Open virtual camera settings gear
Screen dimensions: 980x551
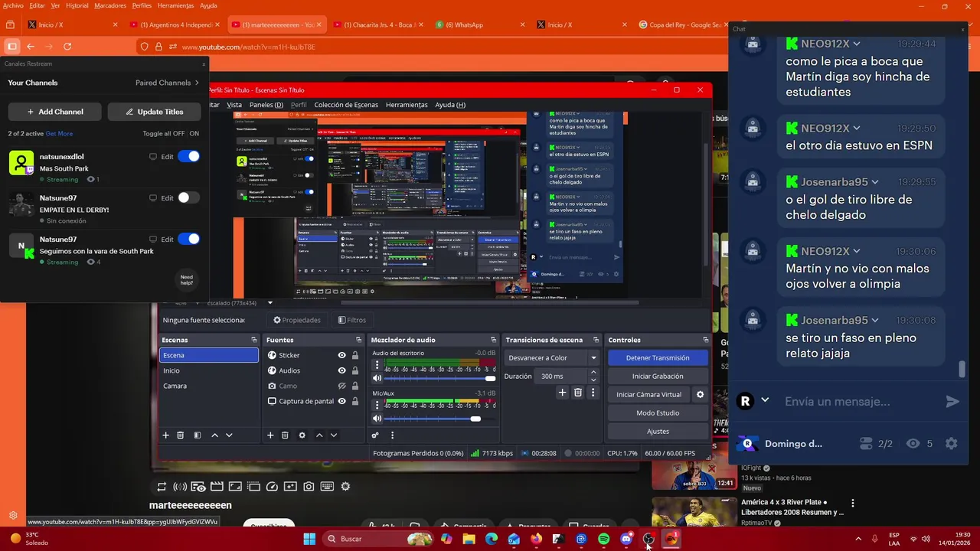pyautogui.click(x=700, y=394)
